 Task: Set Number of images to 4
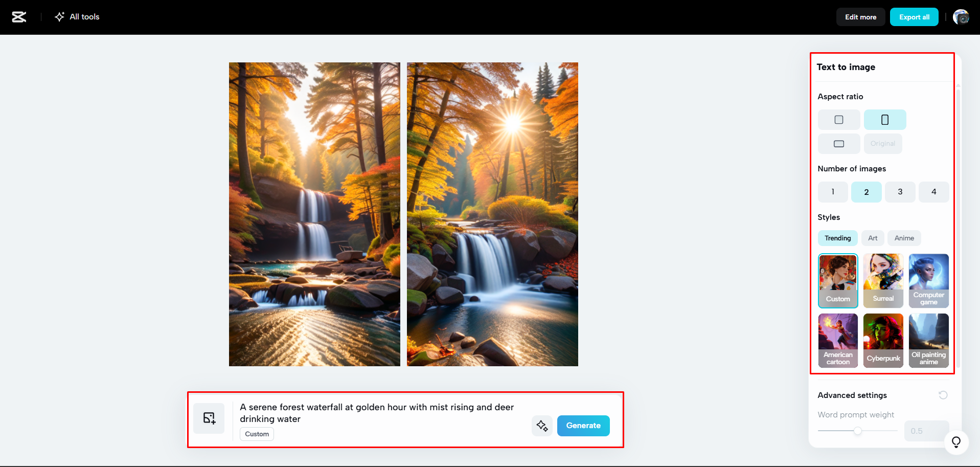[x=934, y=192]
